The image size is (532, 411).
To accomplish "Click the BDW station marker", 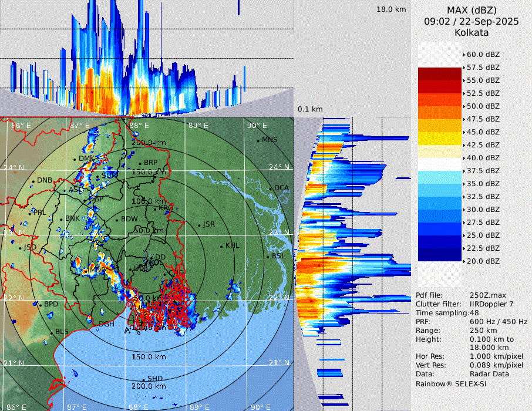I will point(117,220).
